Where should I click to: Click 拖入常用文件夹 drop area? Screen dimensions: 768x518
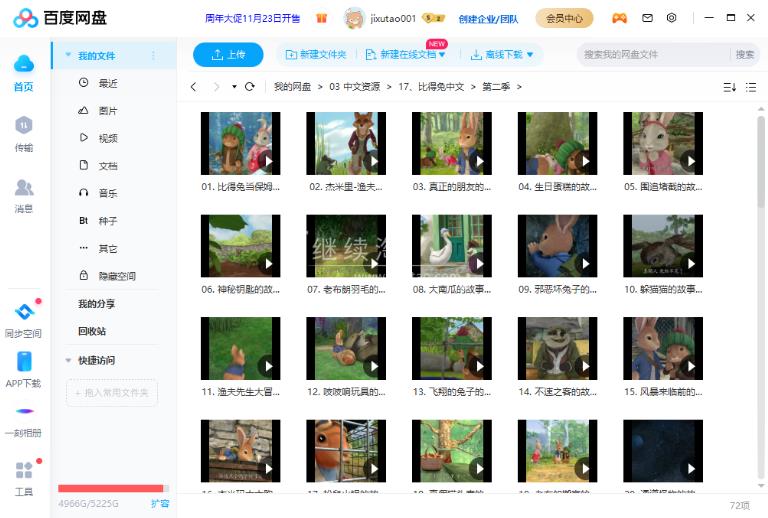click(x=112, y=393)
